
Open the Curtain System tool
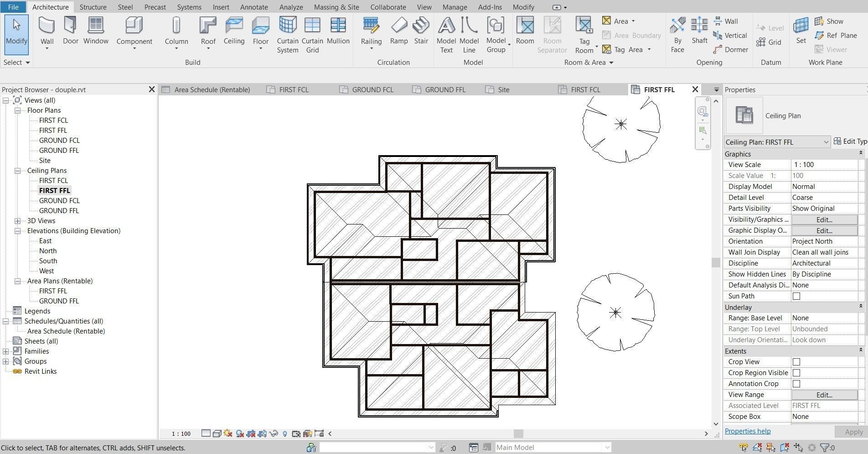pyautogui.click(x=288, y=35)
